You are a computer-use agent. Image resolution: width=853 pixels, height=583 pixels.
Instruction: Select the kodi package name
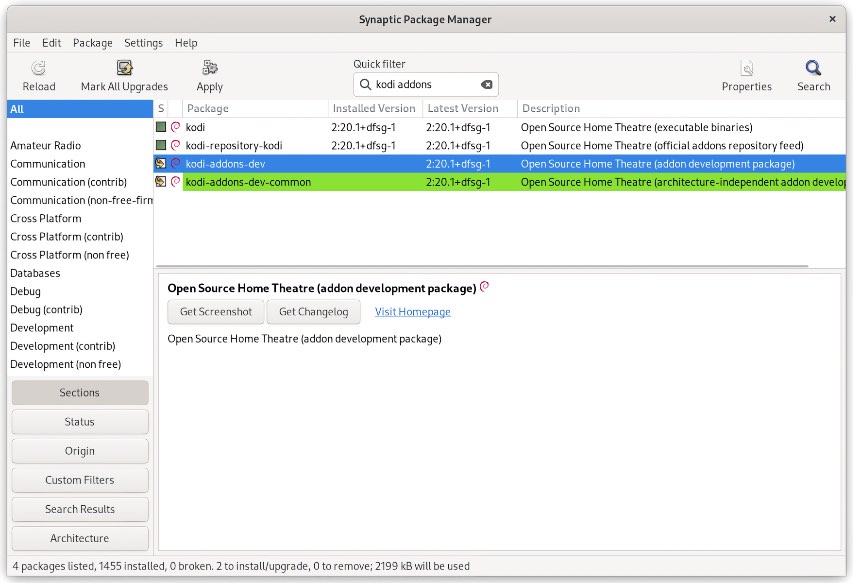(195, 127)
